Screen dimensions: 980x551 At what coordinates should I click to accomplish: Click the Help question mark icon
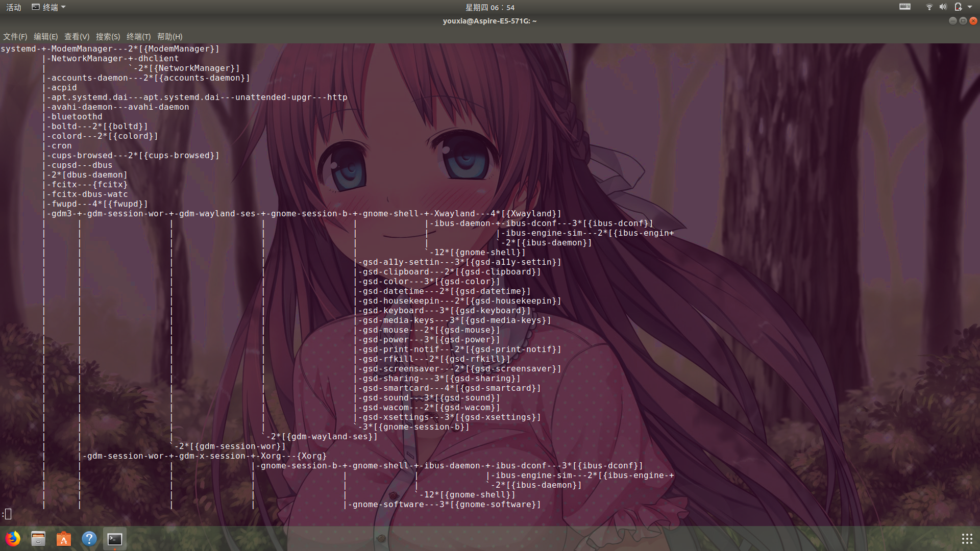click(x=89, y=539)
